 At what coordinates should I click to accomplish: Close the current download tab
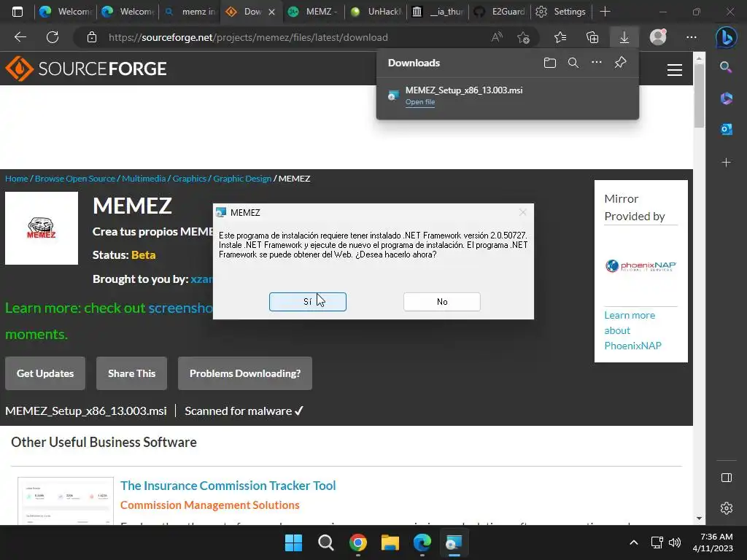click(x=271, y=12)
